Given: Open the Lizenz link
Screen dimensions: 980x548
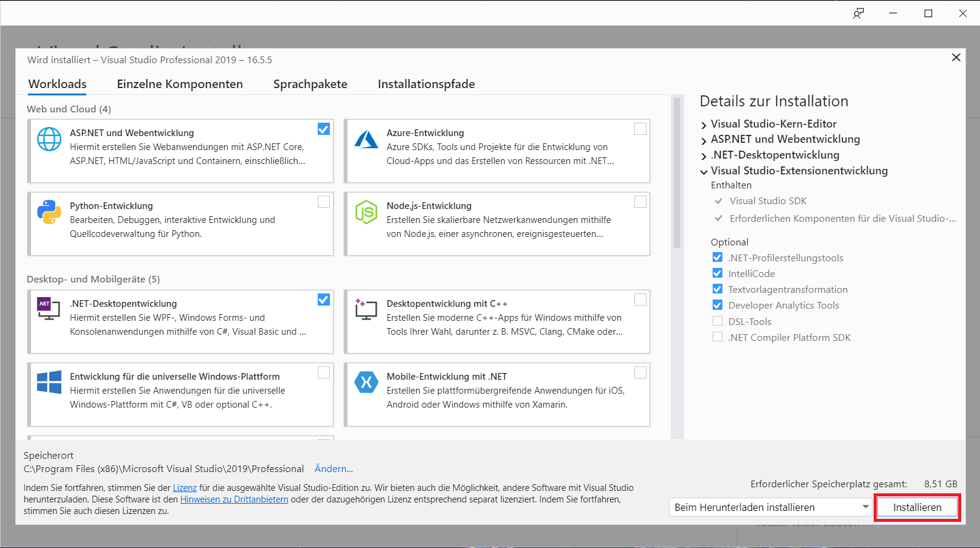Looking at the screenshot, I should [185, 488].
